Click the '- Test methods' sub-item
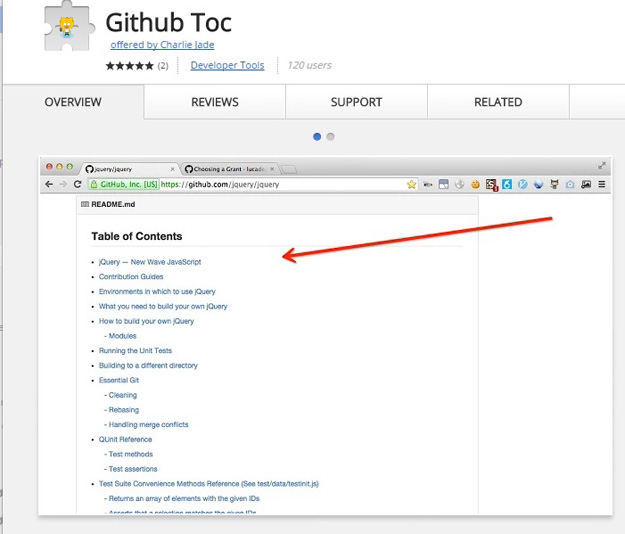Viewport: 625px width, 534px height. (128, 454)
